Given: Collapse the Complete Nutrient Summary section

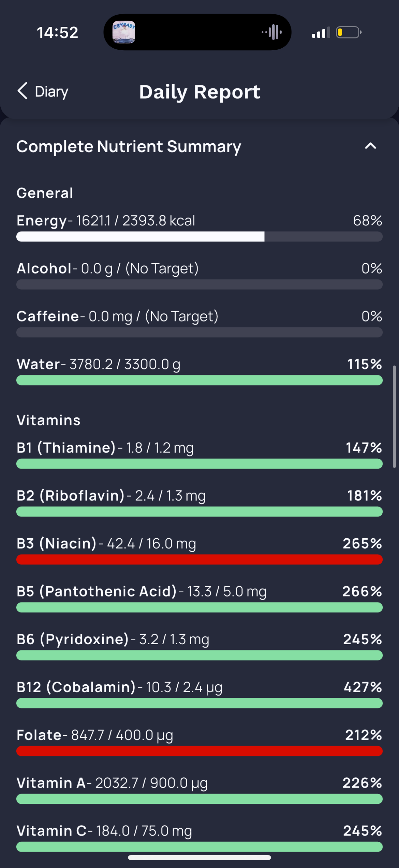Looking at the screenshot, I should tap(370, 146).
